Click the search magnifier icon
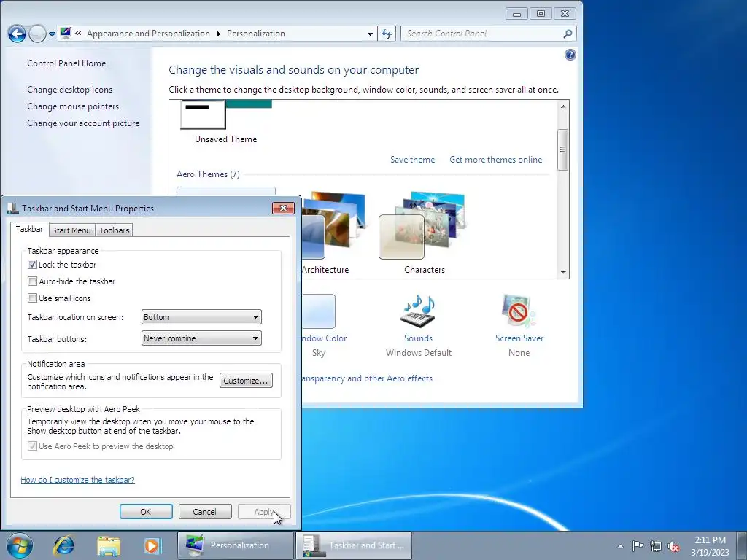 568,34
